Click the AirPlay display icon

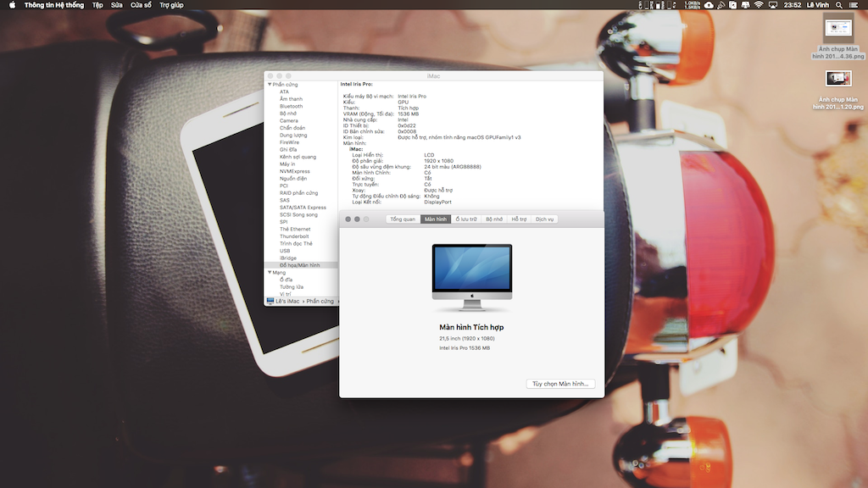773,5
